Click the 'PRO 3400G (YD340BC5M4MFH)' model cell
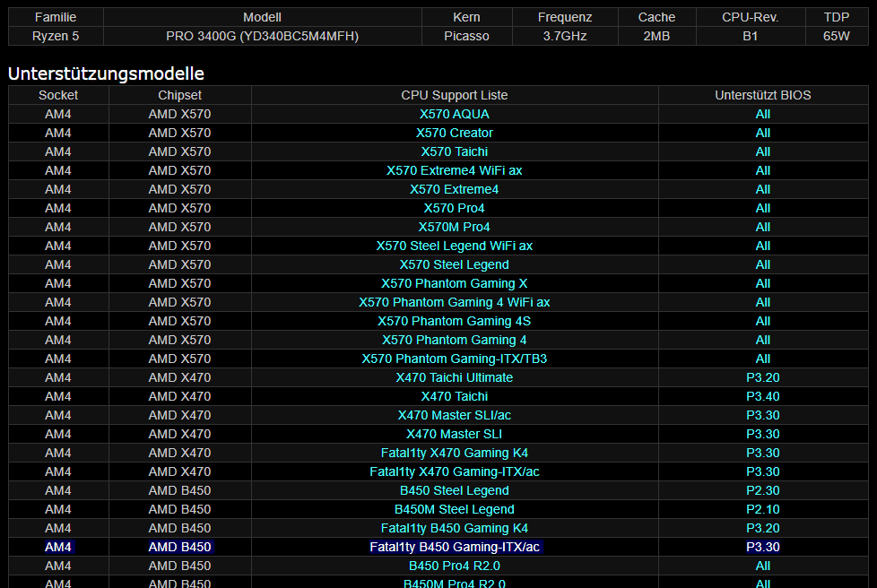Screen dimensions: 877x588 pyautogui.click(x=263, y=37)
